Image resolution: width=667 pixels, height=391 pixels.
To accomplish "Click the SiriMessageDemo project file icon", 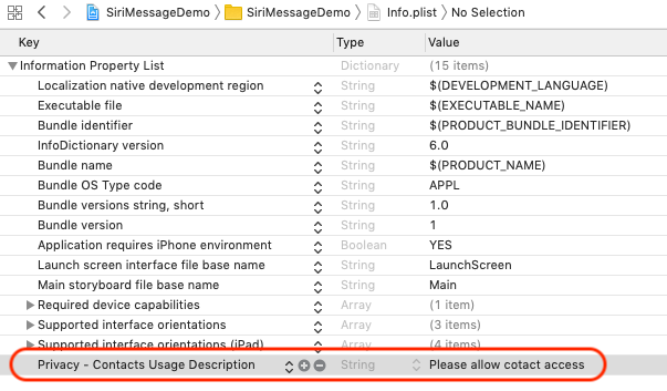I will (x=93, y=12).
